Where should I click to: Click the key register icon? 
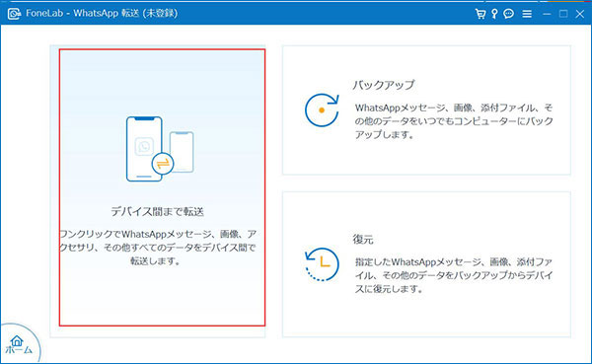[494, 14]
